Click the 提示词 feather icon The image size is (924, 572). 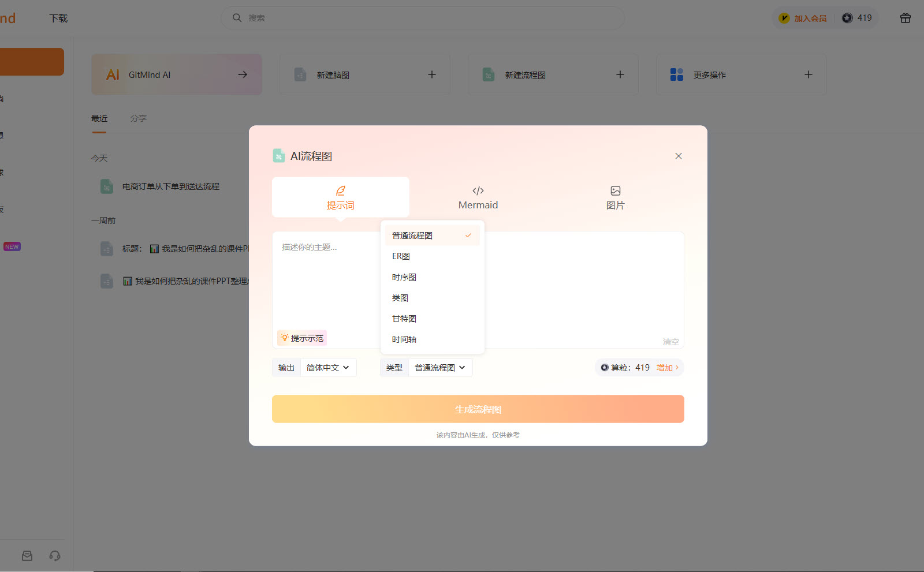tap(341, 190)
